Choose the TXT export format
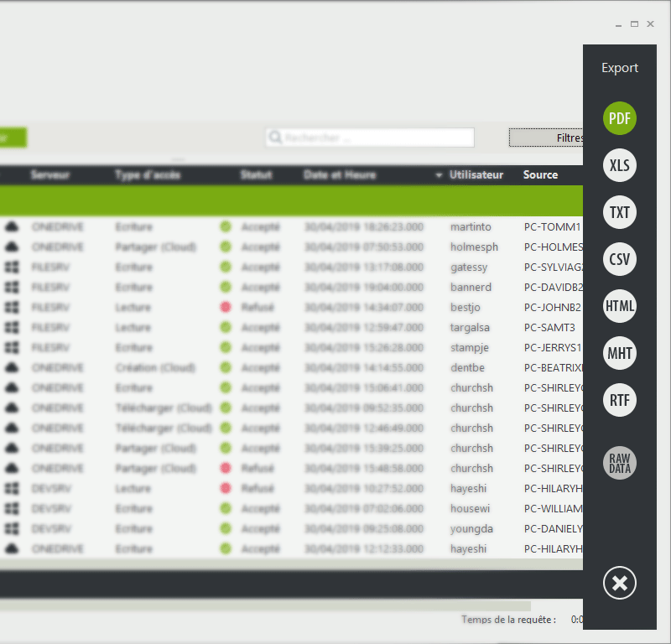Screen dimensions: 671x644 tap(620, 212)
